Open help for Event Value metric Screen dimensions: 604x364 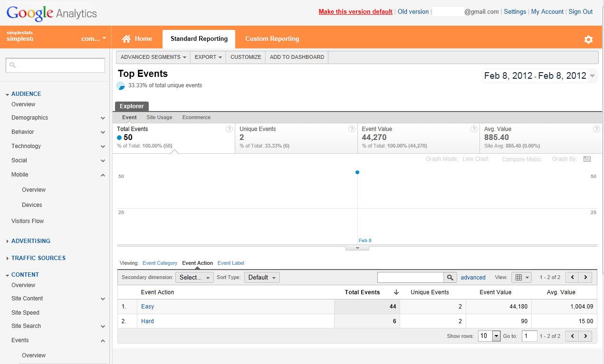click(x=474, y=129)
